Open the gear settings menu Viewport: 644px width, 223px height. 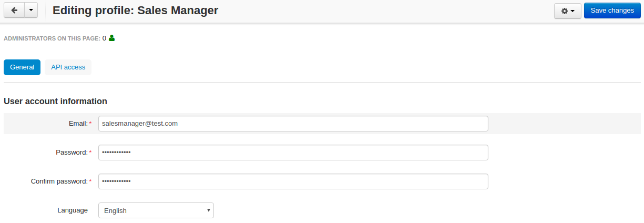568,11
